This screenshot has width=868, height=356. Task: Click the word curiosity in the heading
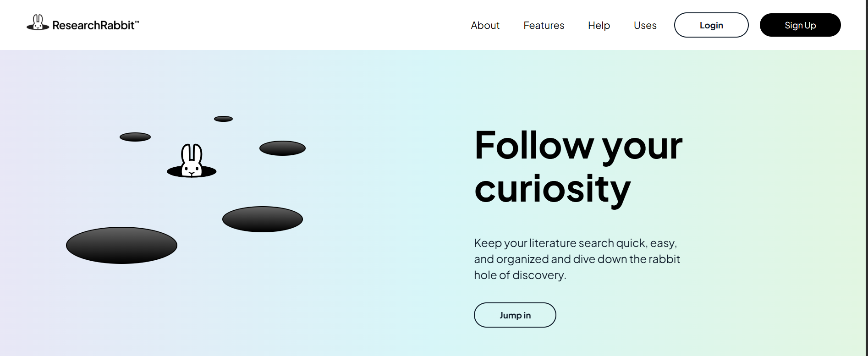tap(553, 189)
